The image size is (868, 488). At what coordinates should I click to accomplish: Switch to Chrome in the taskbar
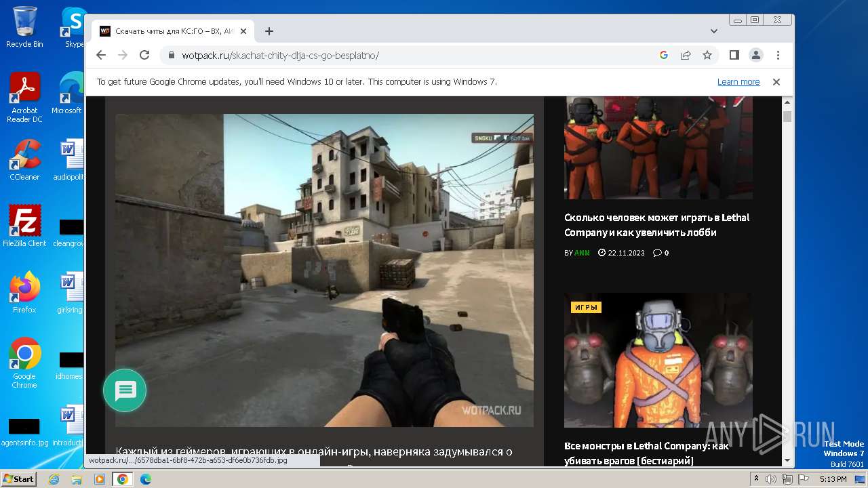(x=123, y=479)
